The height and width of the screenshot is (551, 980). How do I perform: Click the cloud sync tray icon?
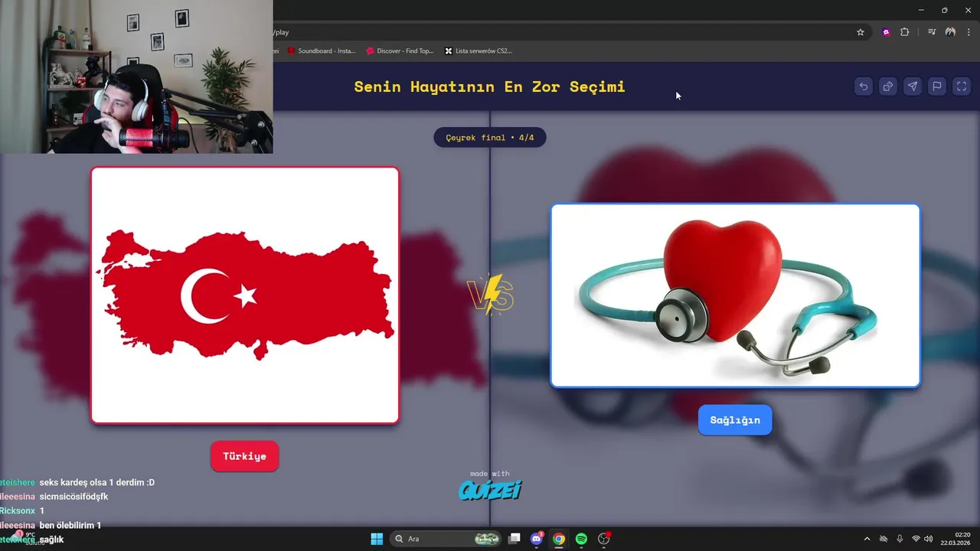click(884, 539)
